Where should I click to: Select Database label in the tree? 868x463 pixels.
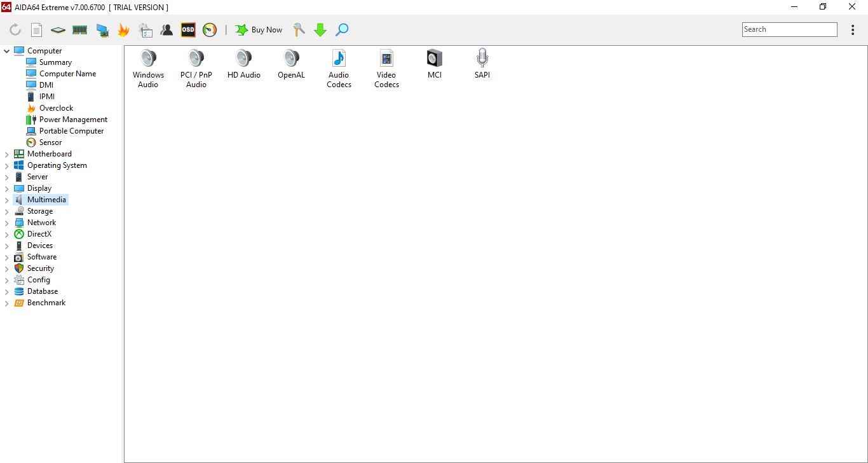click(43, 291)
